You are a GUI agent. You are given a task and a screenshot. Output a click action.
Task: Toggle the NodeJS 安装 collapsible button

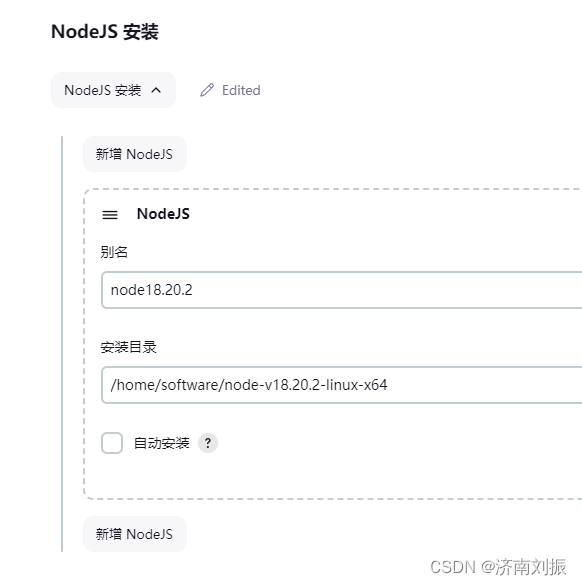[x=113, y=90]
